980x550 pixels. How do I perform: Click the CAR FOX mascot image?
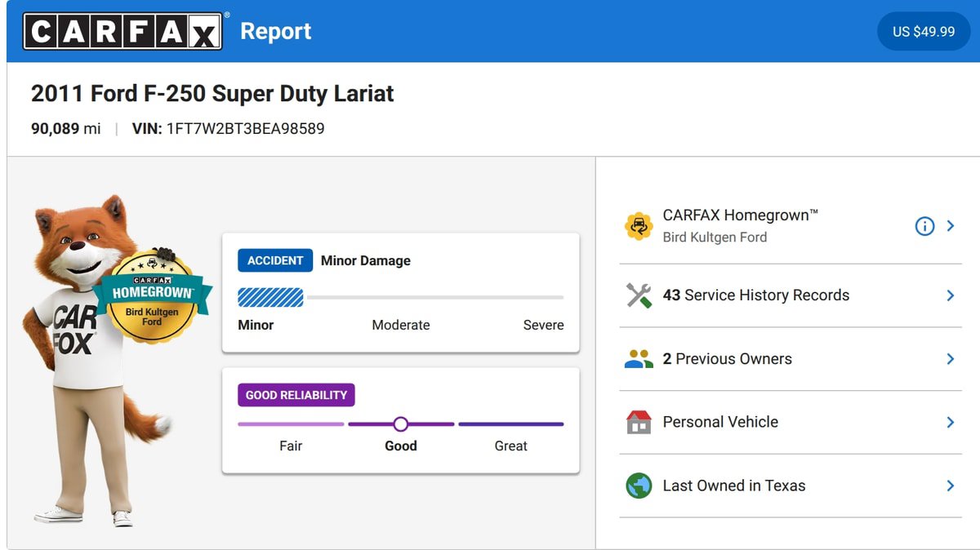point(102,360)
